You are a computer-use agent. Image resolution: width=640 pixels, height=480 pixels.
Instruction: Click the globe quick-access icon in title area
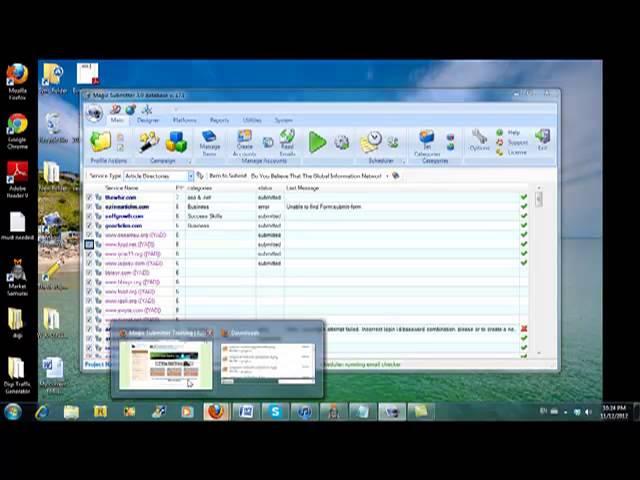(x=131, y=109)
